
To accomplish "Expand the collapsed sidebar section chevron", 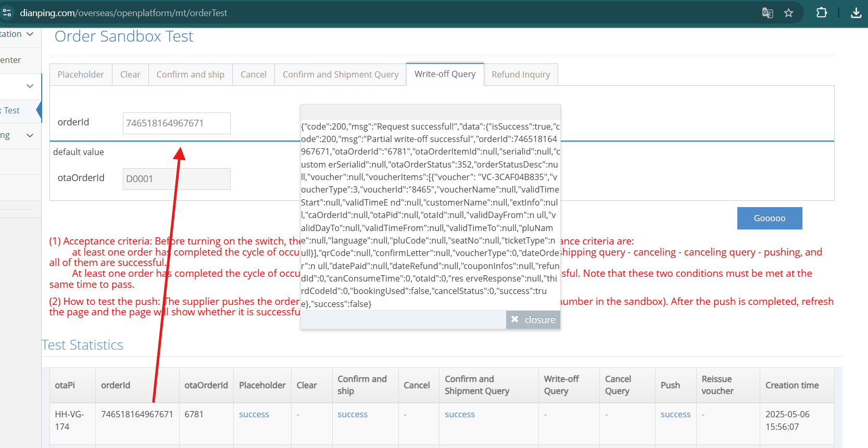I will pyautogui.click(x=30, y=86).
